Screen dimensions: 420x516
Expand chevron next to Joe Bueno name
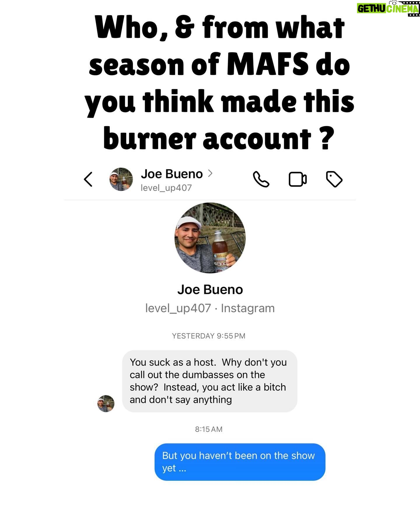[x=210, y=173]
